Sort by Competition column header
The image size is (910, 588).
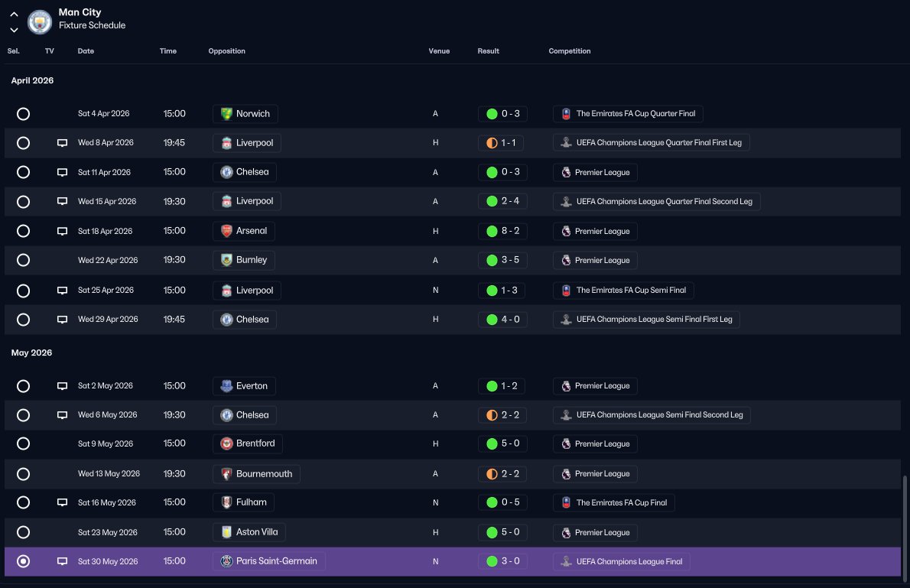pos(570,51)
